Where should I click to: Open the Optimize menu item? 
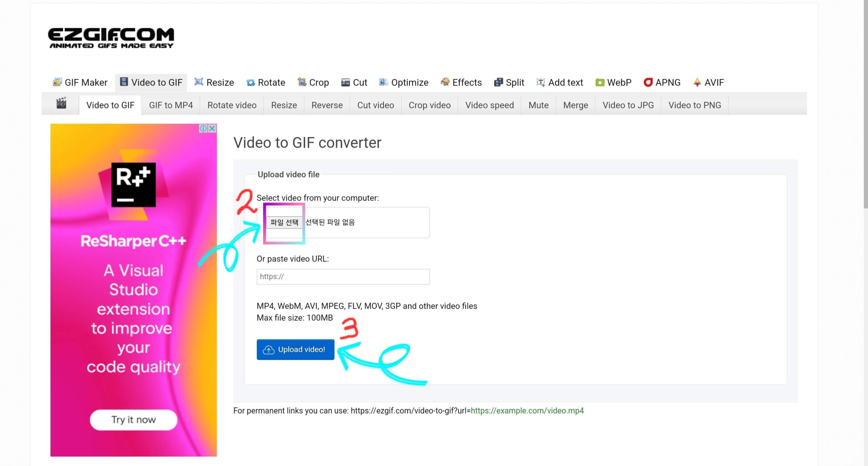click(x=409, y=82)
